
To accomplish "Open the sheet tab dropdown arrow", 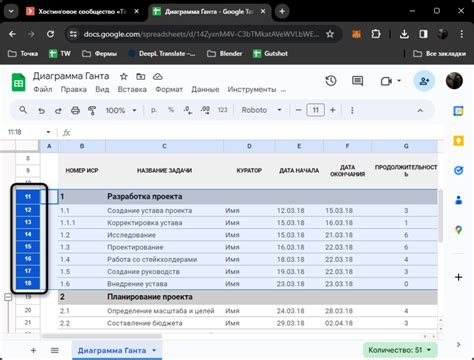I will pyautogui.click(x=154, y=350).
